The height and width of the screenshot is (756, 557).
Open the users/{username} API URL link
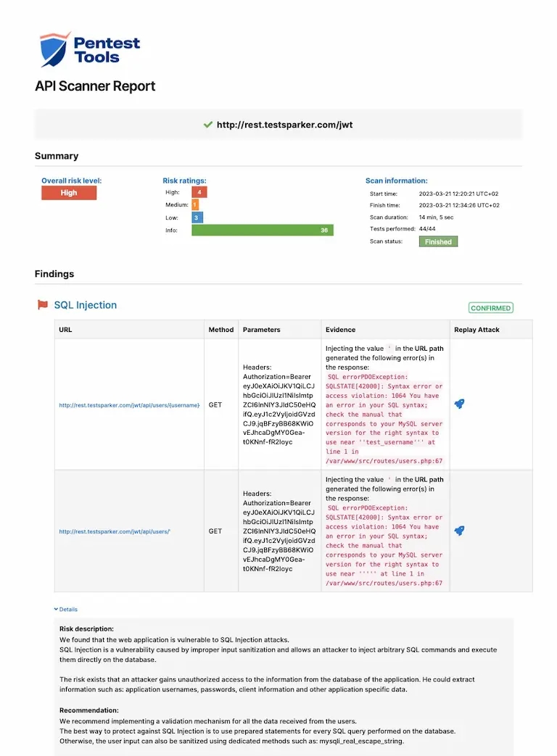pos(129,405)
